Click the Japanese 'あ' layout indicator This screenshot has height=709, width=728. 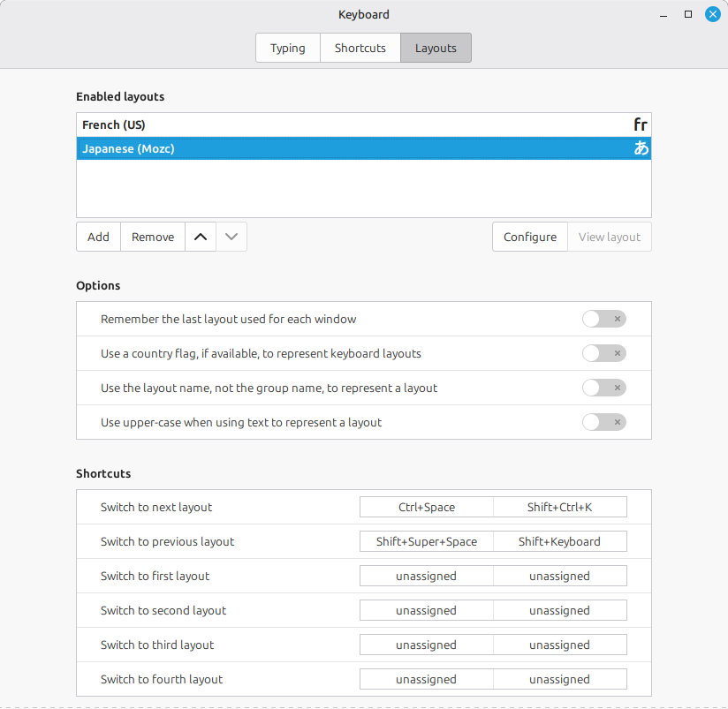pos(641,148)
